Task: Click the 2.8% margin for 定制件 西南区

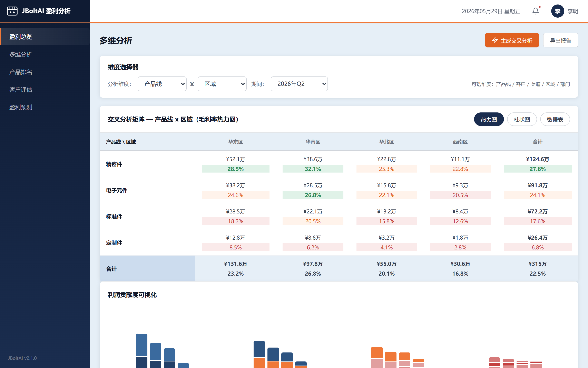Action: coord(460,247)
